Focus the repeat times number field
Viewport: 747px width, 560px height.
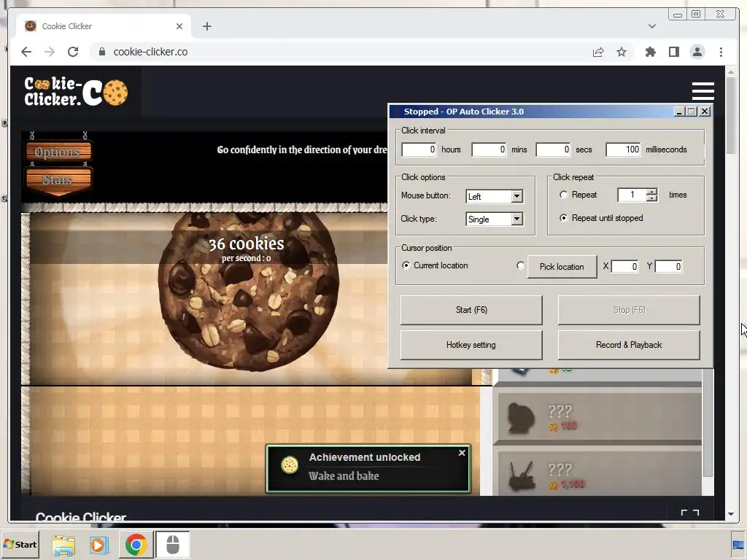click(632, 195)
